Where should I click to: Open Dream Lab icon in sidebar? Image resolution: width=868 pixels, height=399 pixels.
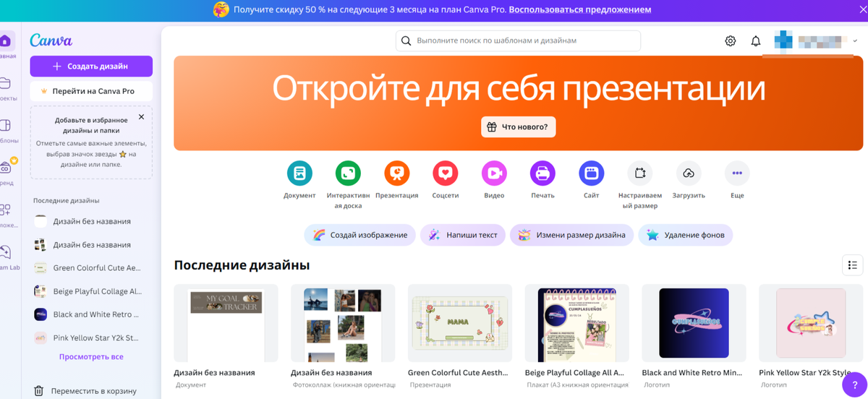5,252
